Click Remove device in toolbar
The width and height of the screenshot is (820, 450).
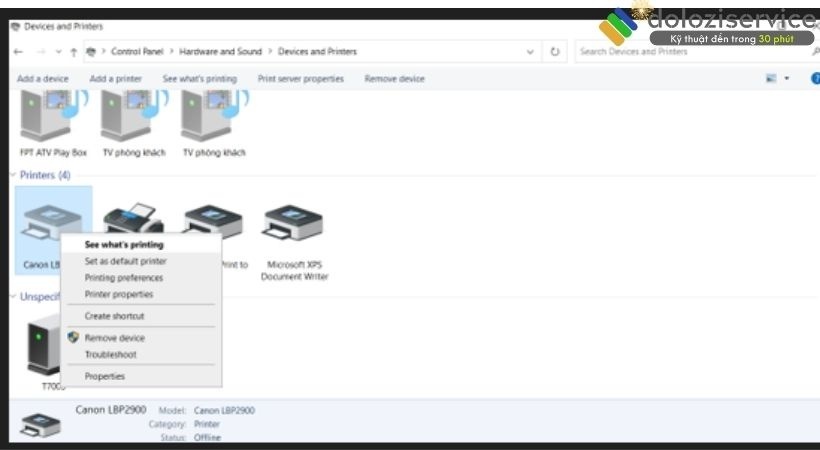(394, 78)
